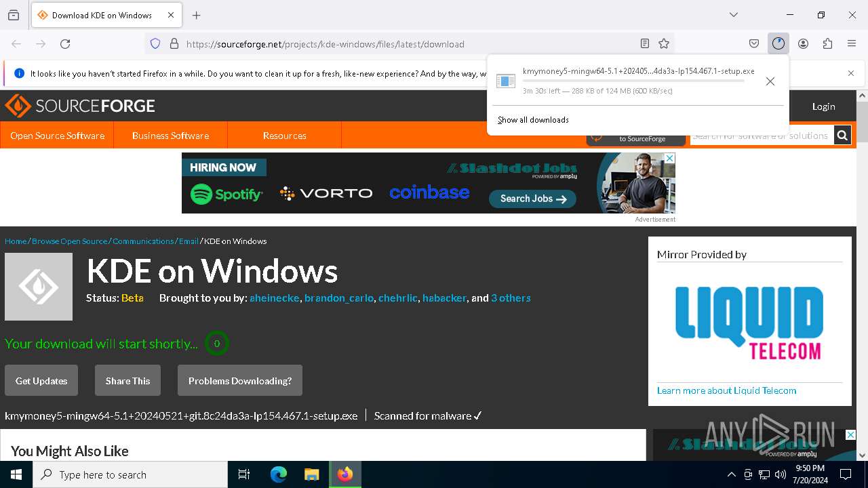Viewport: 868px width, 488px height.
Task: Dismiss the Firefox refresh notification bar
Action: 851,73
